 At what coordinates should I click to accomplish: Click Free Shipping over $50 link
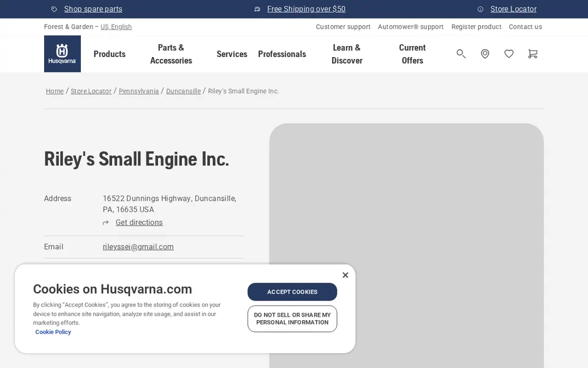pyautogui.click(x=306, y=9)
